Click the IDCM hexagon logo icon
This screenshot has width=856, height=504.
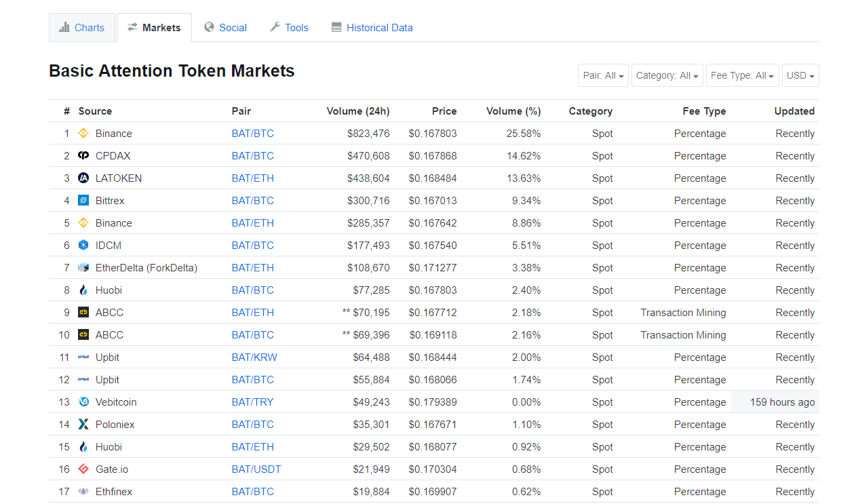[83, 246]
